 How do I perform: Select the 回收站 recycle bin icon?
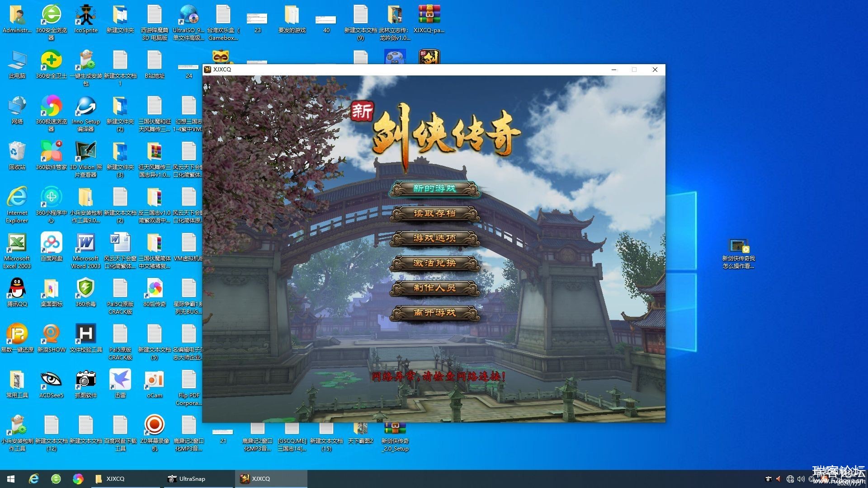(17, 155)
